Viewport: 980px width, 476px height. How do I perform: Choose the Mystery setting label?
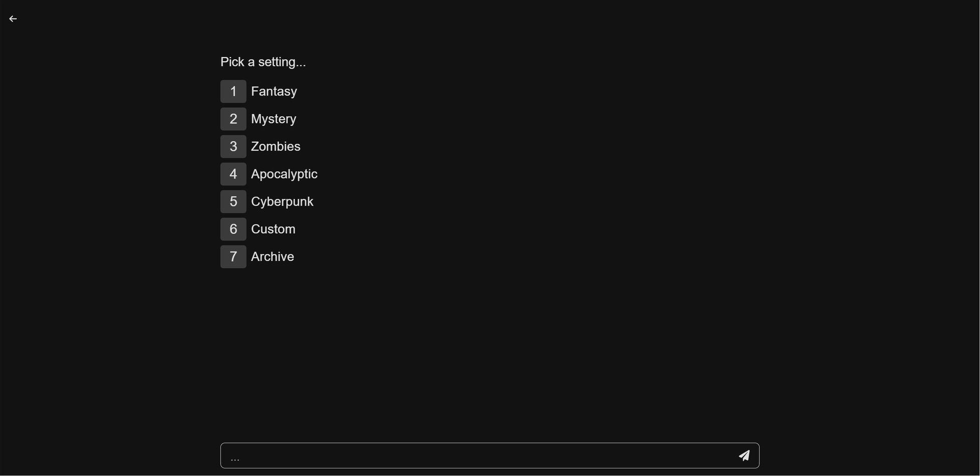274,119
